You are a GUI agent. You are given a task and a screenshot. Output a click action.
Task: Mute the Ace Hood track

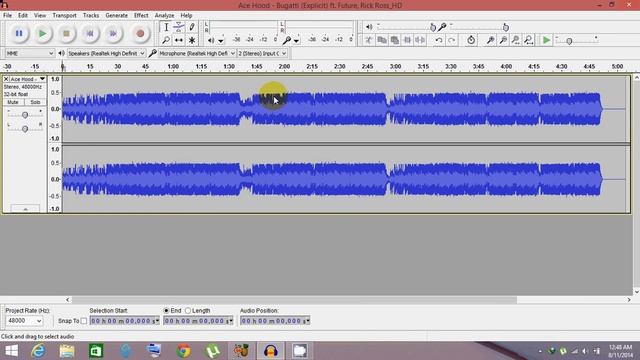click(13, 102)
